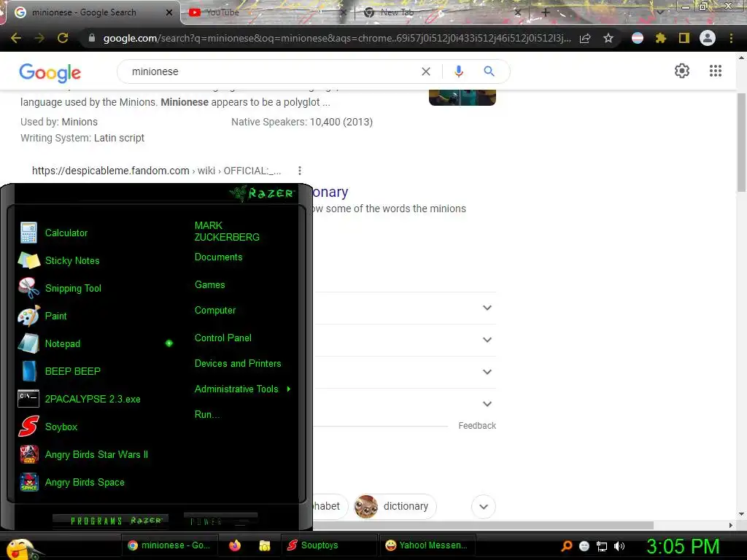Screen dimensions: 747x560
Task: Click Run... in start menu
Action: click(207, 414)
